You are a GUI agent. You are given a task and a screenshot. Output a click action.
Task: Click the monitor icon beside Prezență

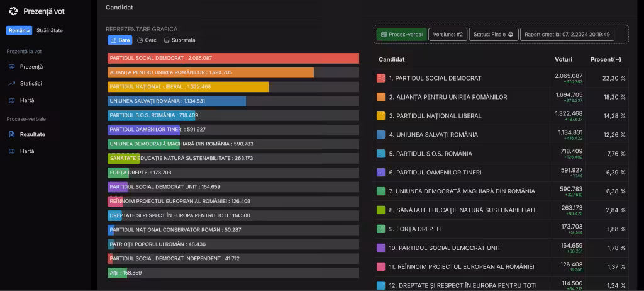tap(12, 67)
